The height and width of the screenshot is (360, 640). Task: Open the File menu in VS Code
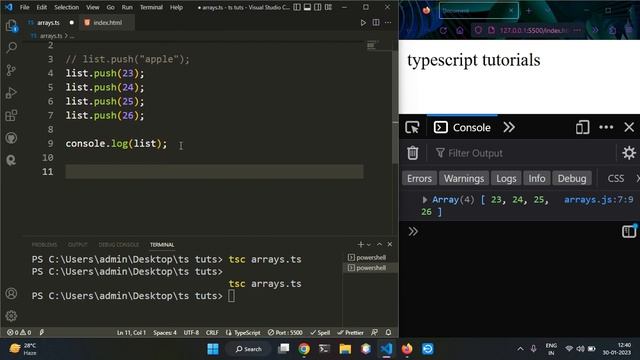[24, 7]
